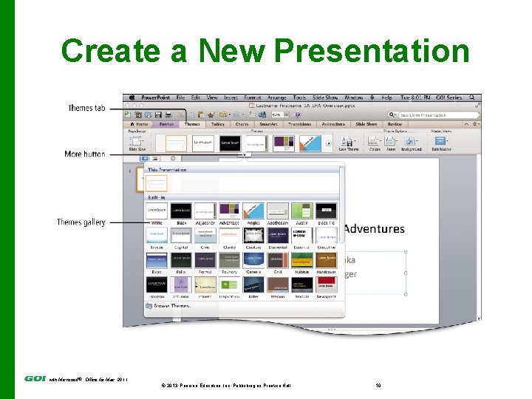The image size is (532, 399).
Task: Open the Apple menu
Action: [132, 98]
